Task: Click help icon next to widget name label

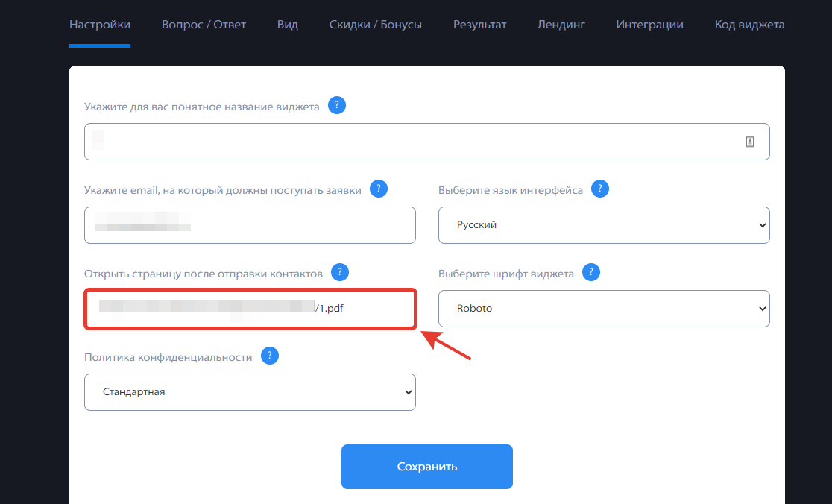Action: [x=337, y=106]
